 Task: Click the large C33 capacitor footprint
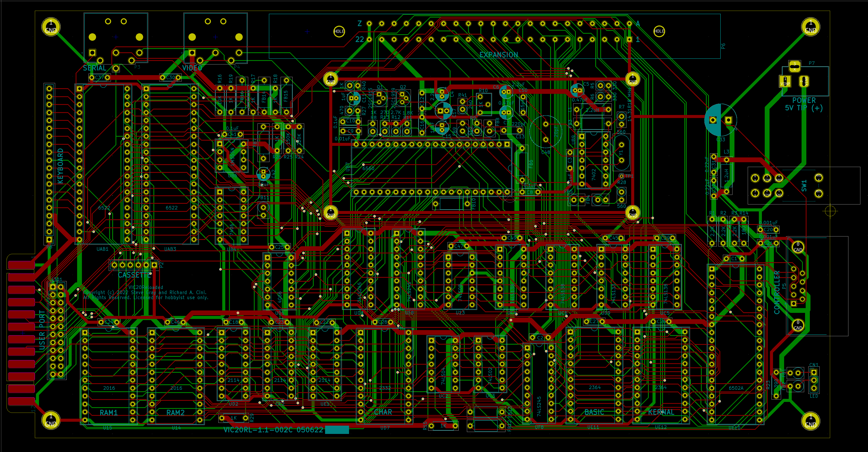(721, 120)
